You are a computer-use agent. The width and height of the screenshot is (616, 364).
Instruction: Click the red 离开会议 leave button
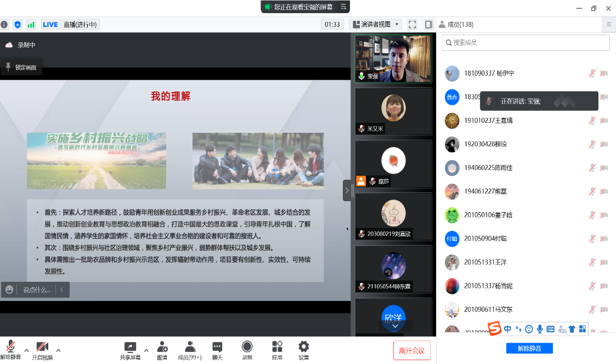(x=411, y=350)
